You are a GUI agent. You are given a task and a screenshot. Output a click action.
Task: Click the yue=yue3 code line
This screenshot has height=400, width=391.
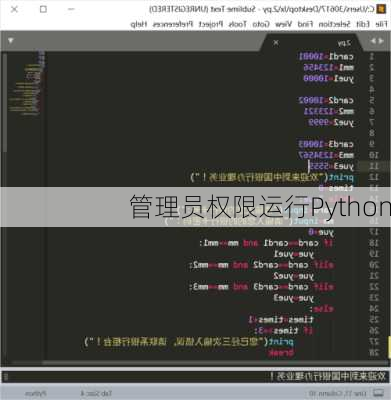pos(294,298)
